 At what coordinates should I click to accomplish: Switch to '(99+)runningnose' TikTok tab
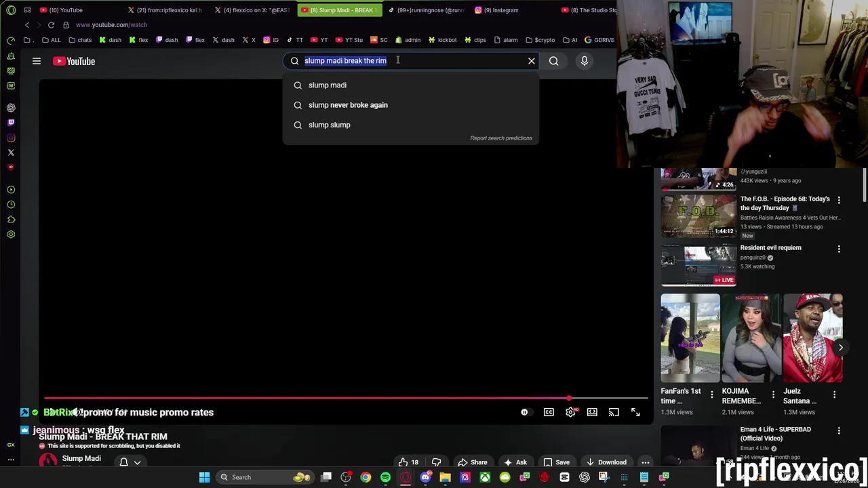click(425, 10)
